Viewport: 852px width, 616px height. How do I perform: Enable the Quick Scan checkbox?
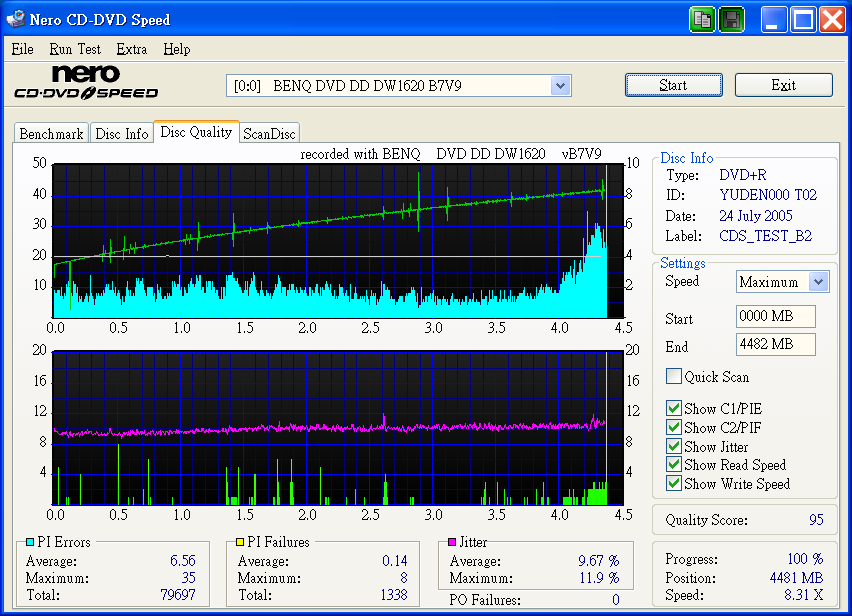point(674,376)
